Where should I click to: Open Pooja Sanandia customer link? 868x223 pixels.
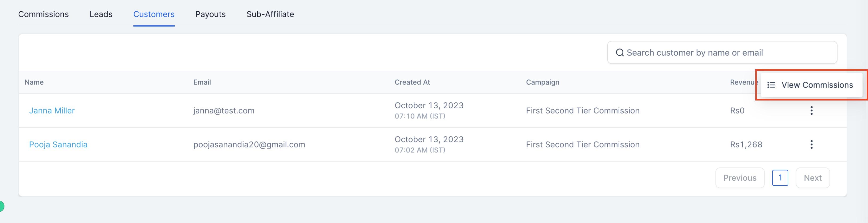pyautogui.click(x=58, y=145)
